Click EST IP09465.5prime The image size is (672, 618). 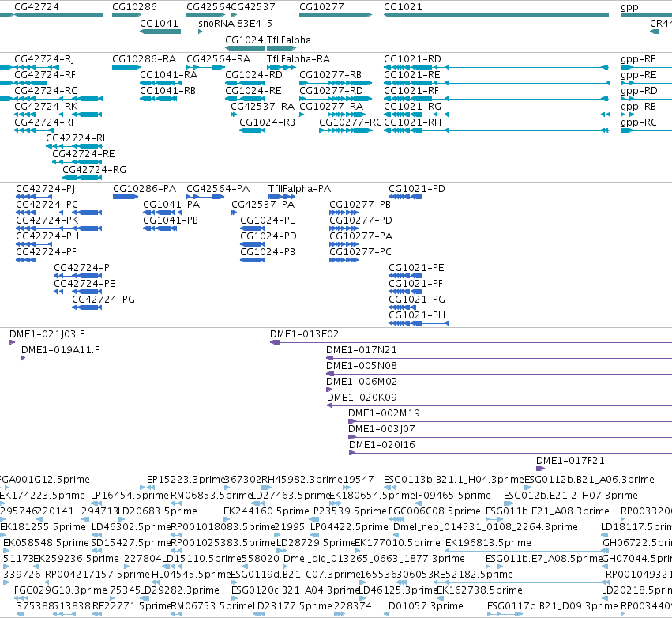(453, 496)
